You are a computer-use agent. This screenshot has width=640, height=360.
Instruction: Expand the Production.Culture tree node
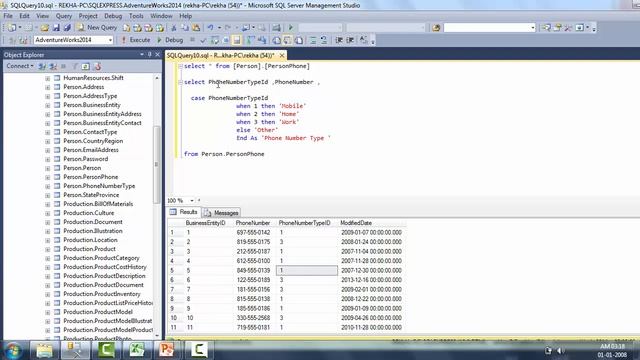pos(48,213)
